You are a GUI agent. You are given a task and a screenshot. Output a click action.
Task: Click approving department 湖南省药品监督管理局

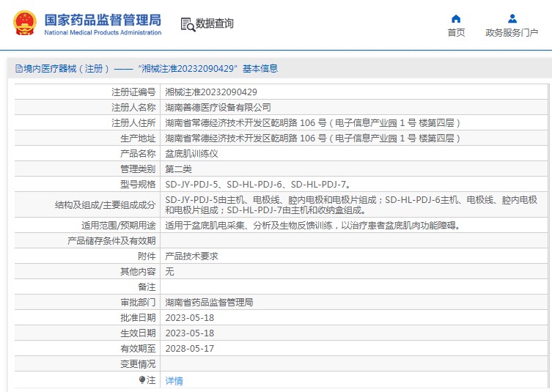tap(209, 303)
